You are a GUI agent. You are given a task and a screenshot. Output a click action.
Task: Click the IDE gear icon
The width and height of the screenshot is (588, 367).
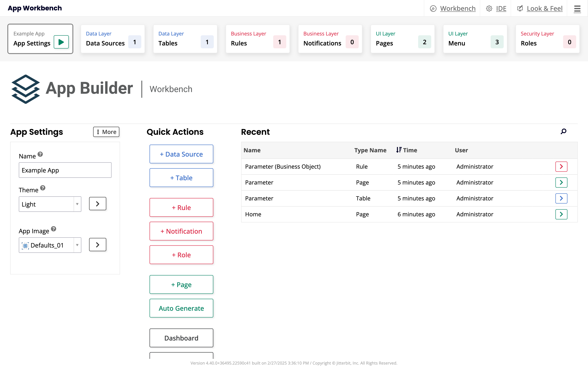coord(489,8)
